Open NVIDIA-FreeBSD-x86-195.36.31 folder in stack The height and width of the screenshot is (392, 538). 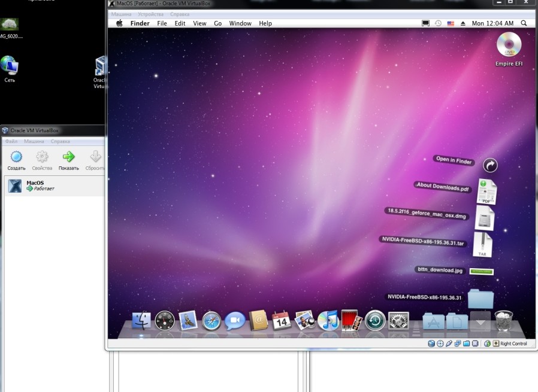[480, 298]
